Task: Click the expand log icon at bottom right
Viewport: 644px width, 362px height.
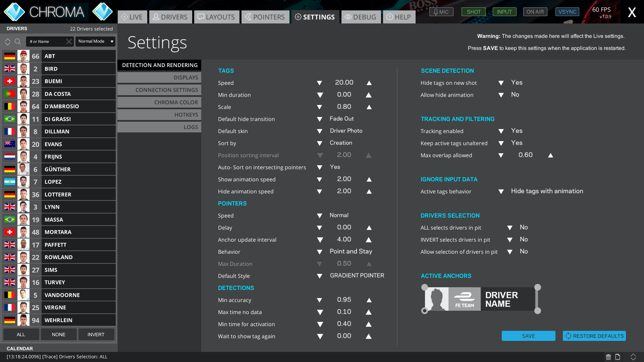Action: pyautogui.click(x=633, y=357)
